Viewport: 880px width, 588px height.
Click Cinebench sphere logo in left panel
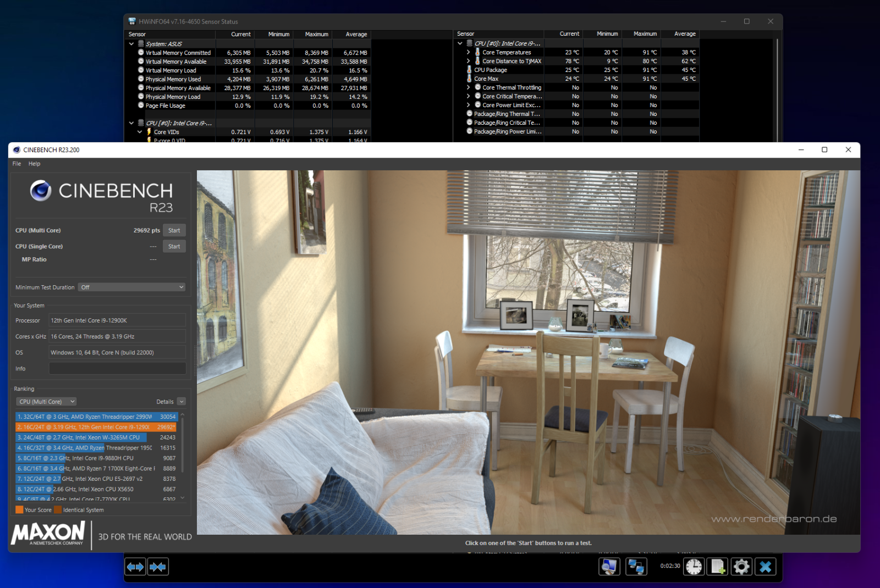[41, 191]
